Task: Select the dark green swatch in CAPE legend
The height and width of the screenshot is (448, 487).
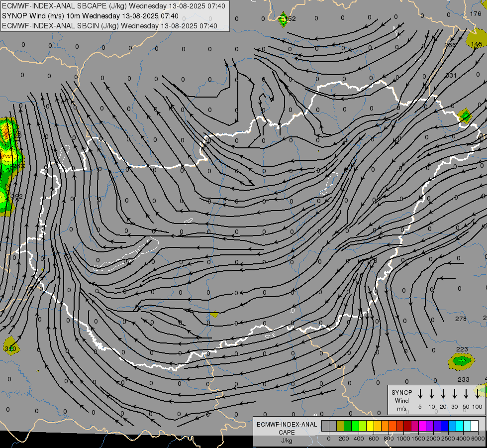Action: pos(348,426)
